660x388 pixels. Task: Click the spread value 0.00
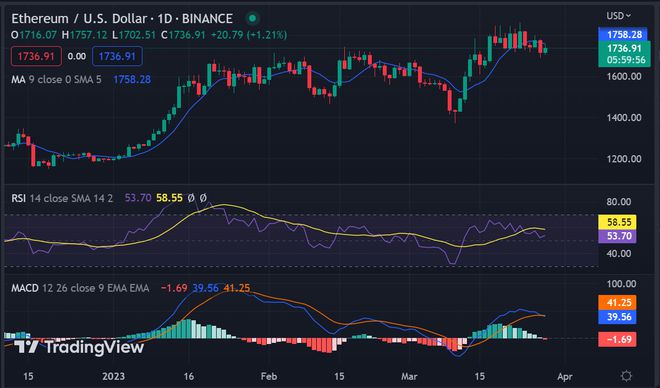click(77, 56)
